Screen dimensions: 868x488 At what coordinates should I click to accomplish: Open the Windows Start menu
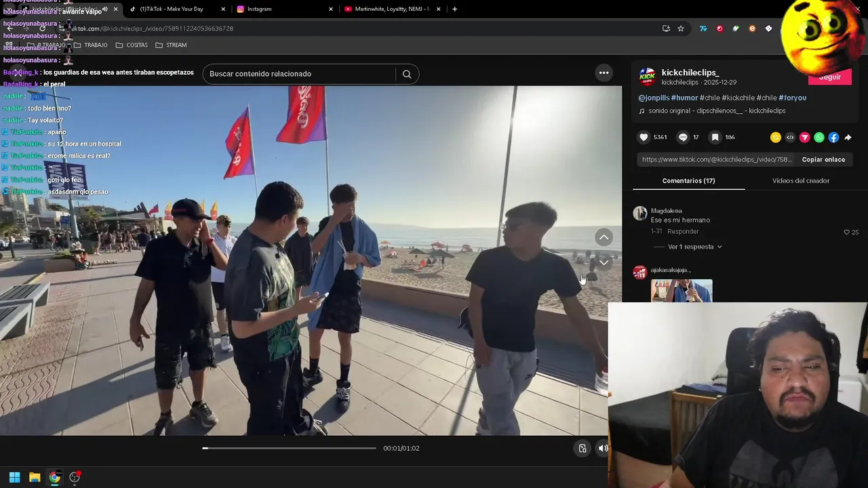tap(14, 477)
